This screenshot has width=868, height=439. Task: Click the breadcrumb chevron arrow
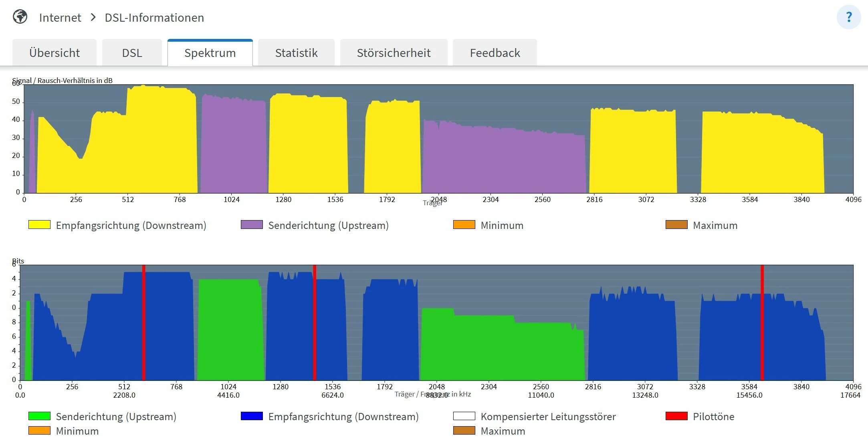[93, 17]
